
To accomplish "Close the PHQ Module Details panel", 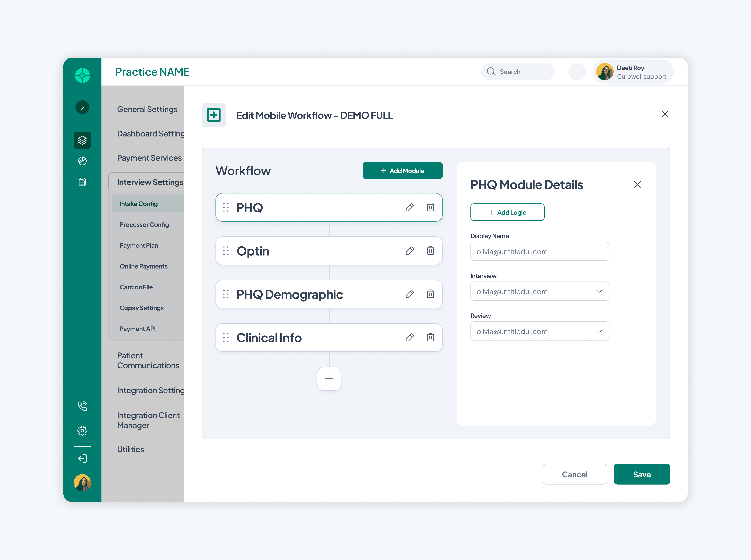I will pyautogui.click(x=637, y=184).
